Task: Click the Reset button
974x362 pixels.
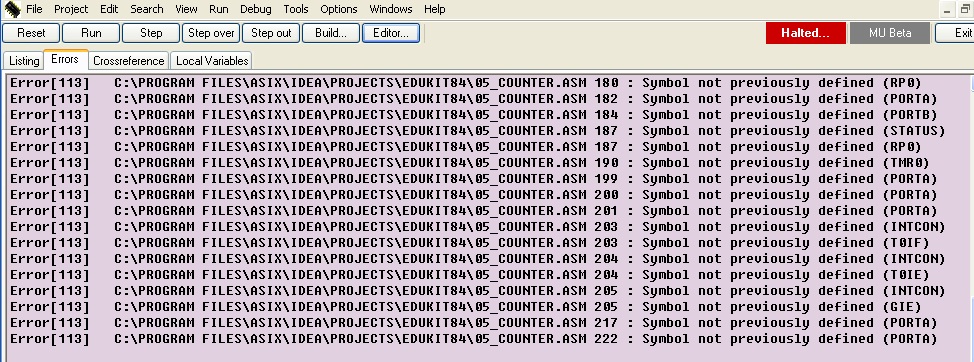Action: pyautogui.click(x=31, y=33)
